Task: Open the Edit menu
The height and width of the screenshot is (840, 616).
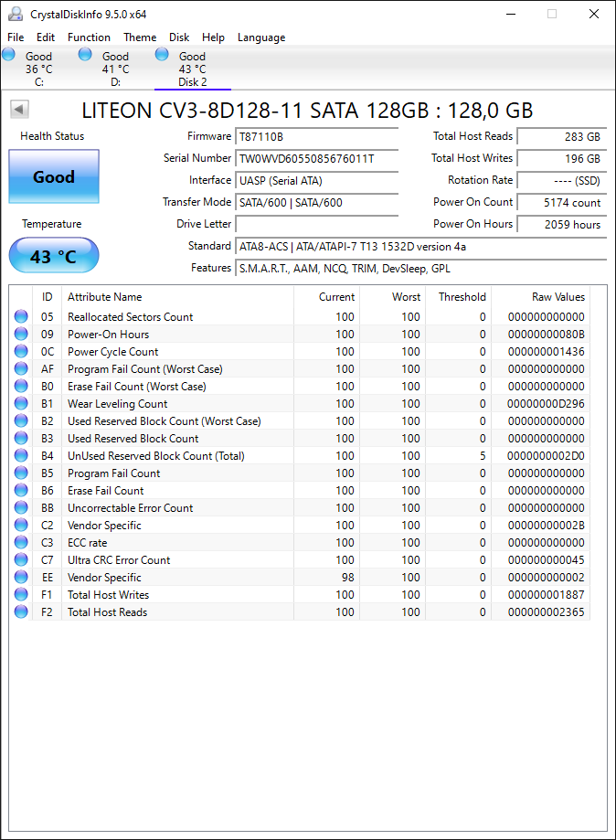Action: tap(46, 37)
